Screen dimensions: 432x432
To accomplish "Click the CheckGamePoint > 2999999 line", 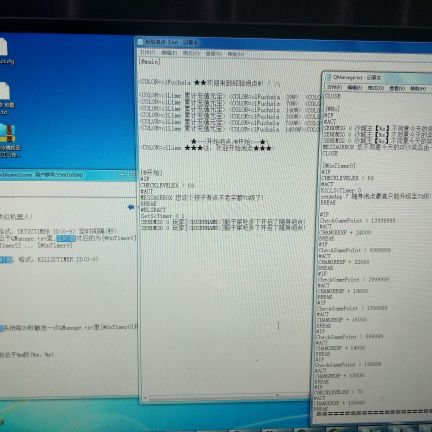I will [353, 279].
